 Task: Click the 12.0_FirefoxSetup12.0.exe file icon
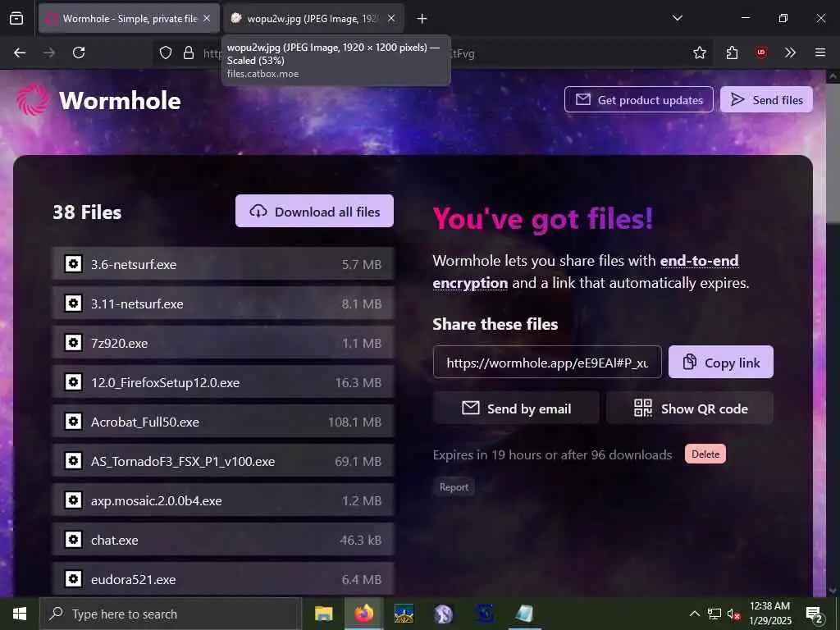(x=73, y=382)
